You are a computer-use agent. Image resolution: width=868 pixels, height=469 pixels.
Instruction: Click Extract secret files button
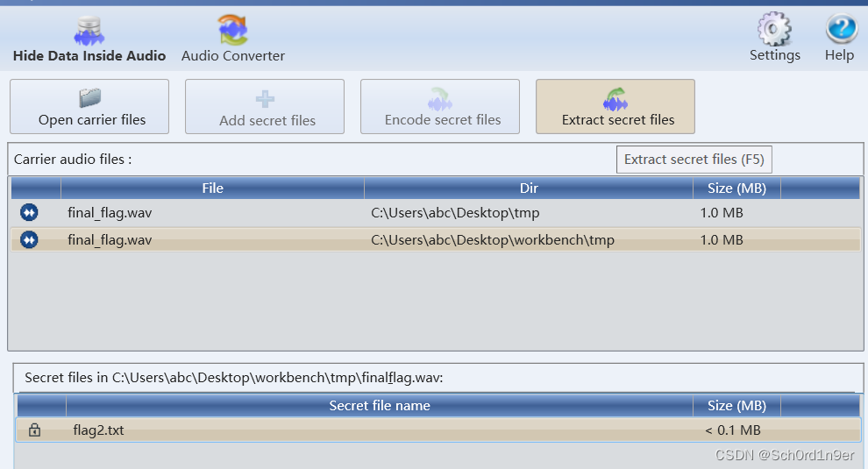pyautogui.click(x=615, y=106)
